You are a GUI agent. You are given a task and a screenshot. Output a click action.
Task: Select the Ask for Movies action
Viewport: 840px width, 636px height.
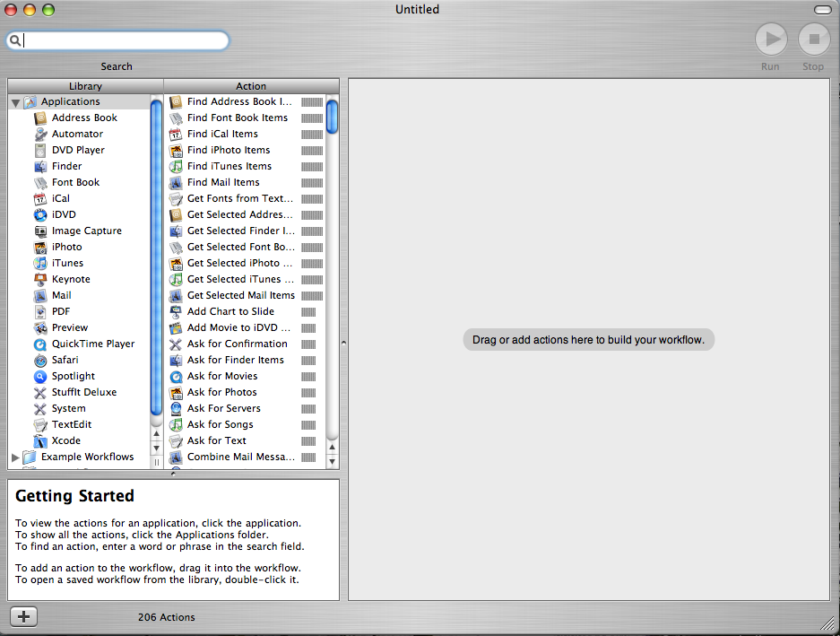click(246, 377)
